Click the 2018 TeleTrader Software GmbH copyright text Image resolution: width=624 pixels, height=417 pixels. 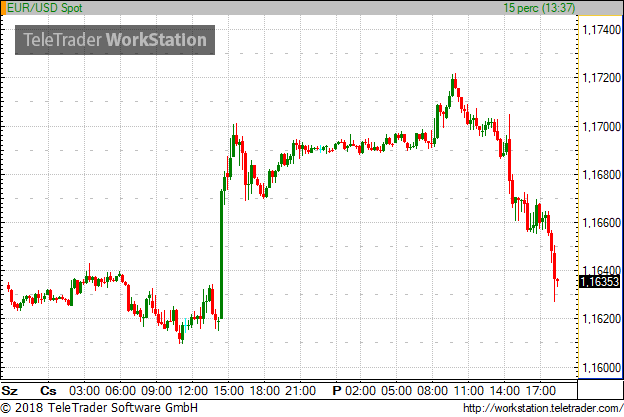[99, 408]
